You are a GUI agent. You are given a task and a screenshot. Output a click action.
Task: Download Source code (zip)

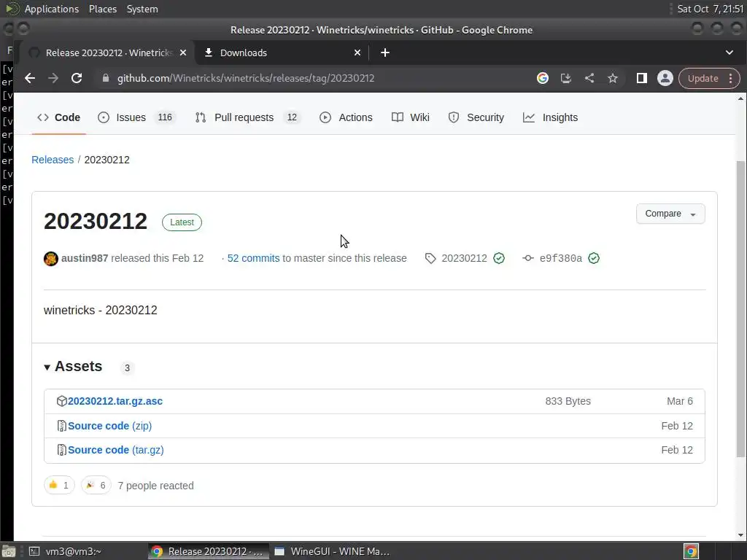tap(109, 426)
